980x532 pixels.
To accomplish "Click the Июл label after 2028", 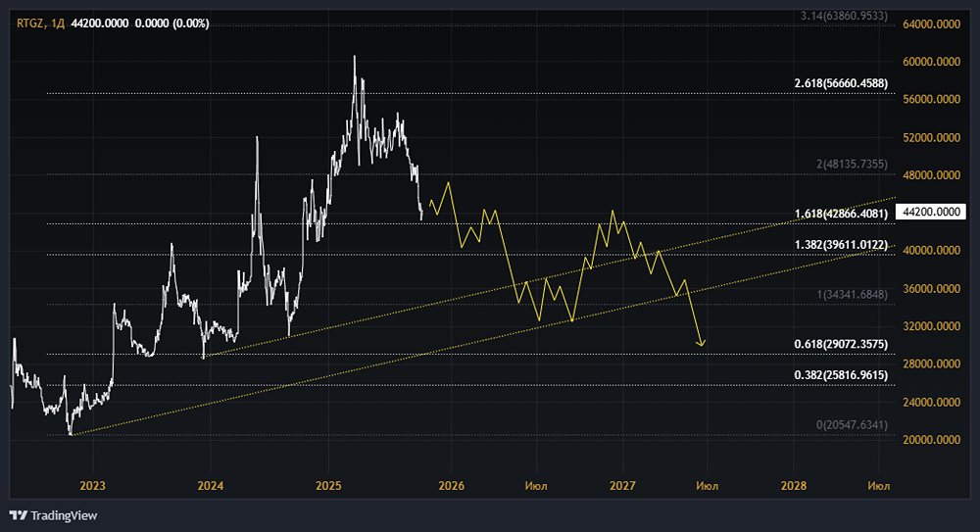I will (x=879, y=486).
